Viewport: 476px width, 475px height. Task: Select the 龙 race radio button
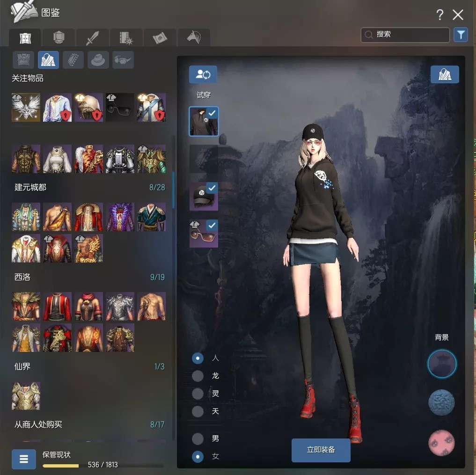(x=198, y=376)
